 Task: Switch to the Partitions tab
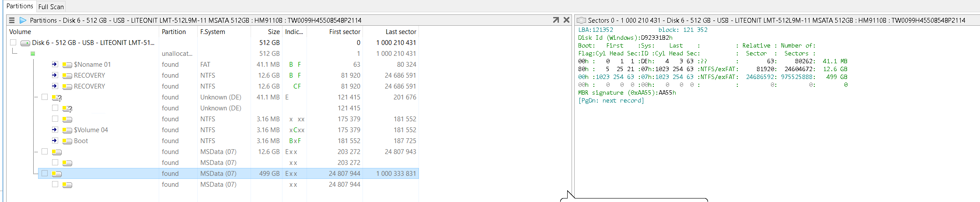(x=20, y=6)
